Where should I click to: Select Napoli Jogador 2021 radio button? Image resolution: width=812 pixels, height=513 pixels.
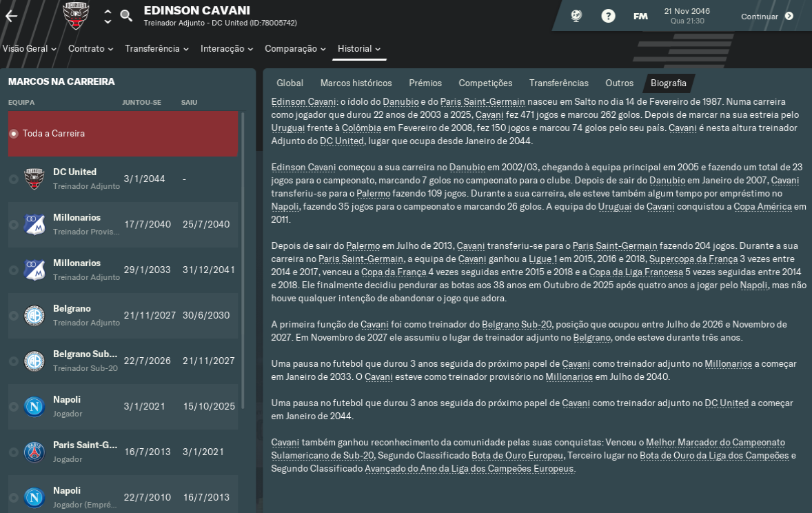point(14,407)
